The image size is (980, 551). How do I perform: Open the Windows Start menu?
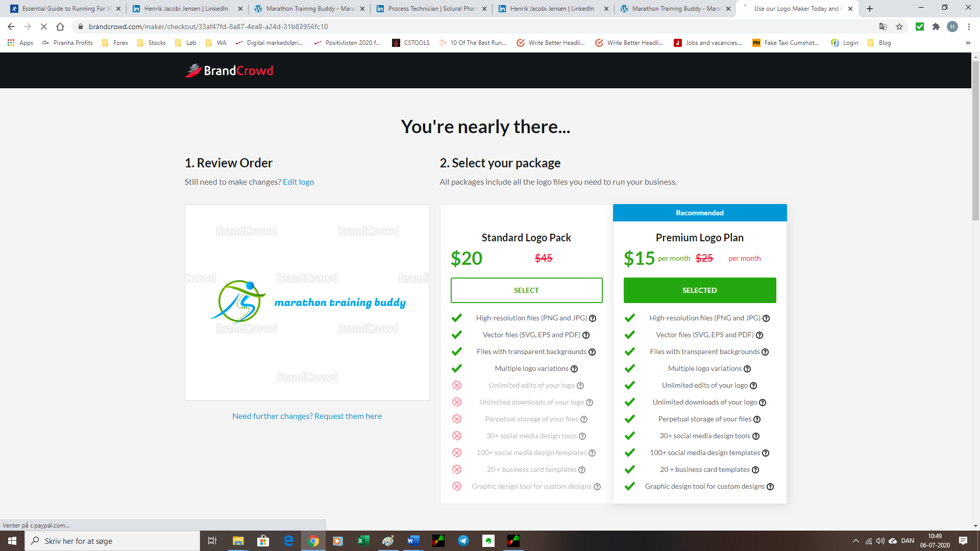pyautogui.click(x=12, y=541)
